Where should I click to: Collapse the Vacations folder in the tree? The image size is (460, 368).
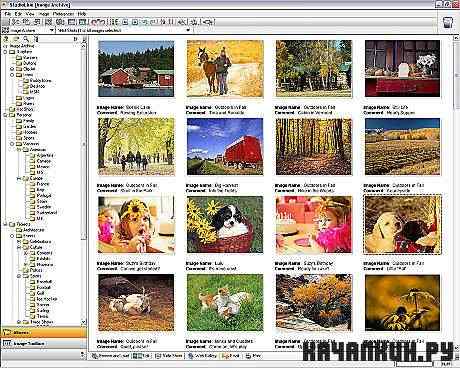(12, 144)
